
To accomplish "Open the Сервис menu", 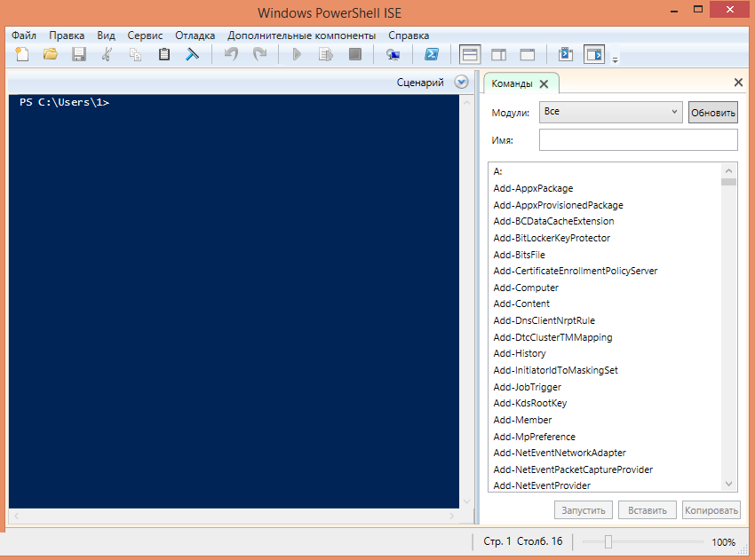I will pos(145,35).
